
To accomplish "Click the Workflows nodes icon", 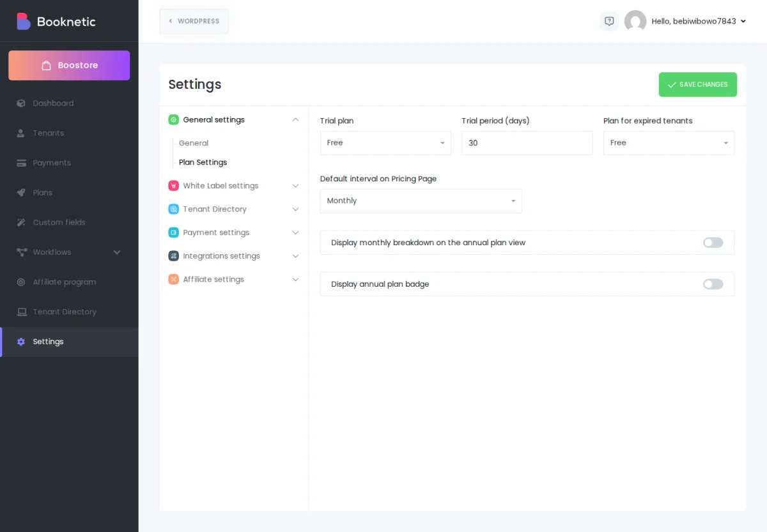I will point(21,252).
